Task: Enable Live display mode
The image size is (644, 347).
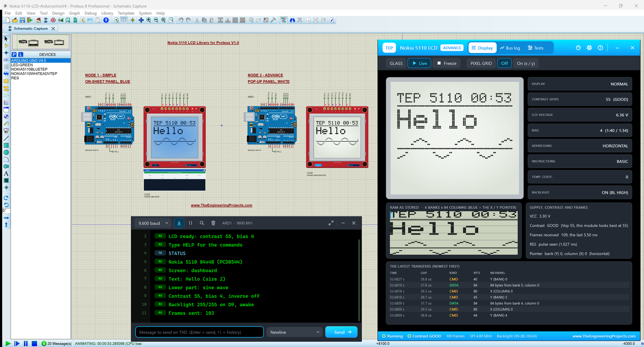Action: pyautogui.click(x=419, y=63)
